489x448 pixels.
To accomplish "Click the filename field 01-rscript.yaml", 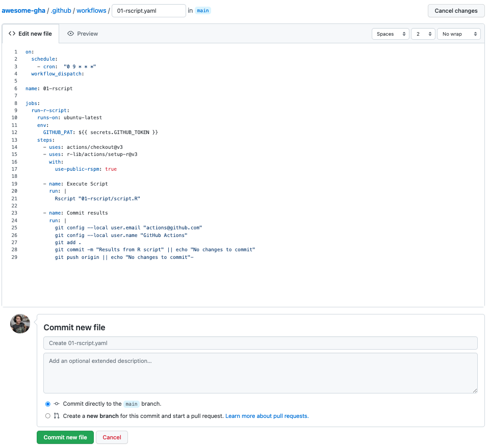I will coord(148,11).
